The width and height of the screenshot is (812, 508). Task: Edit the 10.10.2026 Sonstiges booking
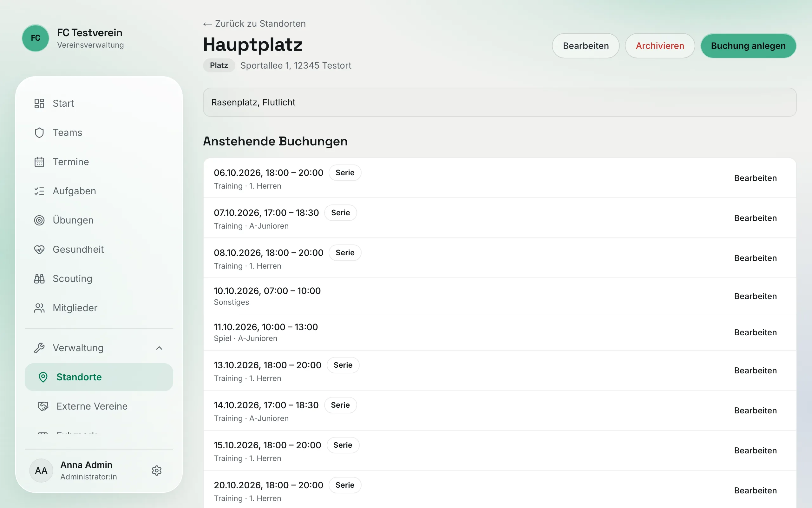(755, 296)
